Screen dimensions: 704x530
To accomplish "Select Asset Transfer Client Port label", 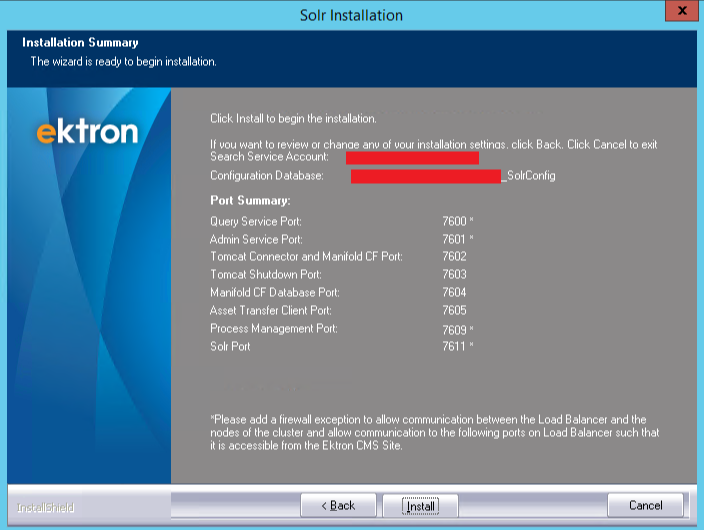I will pyautogui.click(x=270, y=310).
